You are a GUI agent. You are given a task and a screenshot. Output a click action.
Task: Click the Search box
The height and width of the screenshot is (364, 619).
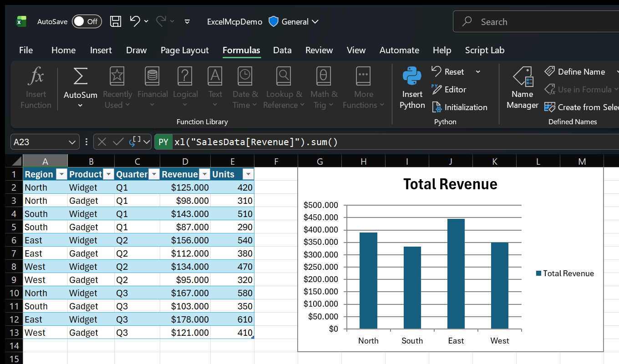[536, 21]
